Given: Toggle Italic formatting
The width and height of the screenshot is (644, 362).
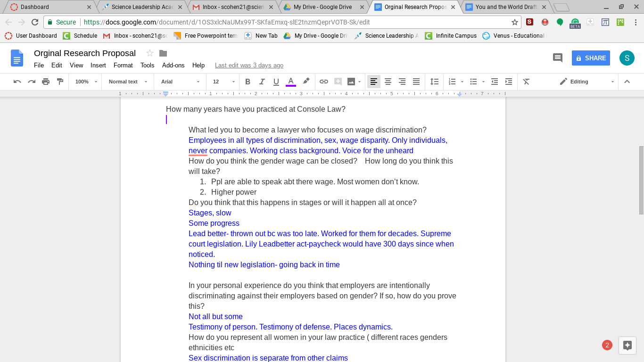Looking at the screenshot, I should click(x=262, y=82).
